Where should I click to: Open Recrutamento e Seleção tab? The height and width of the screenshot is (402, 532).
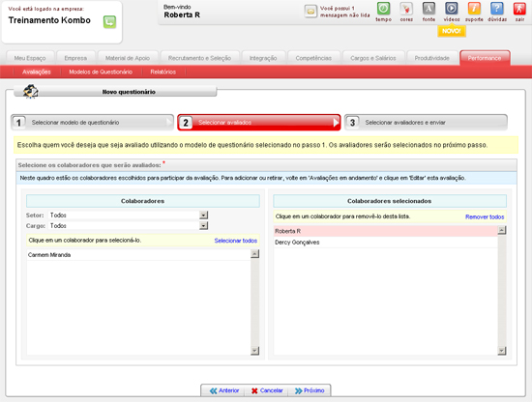click(x=199, y=58)
